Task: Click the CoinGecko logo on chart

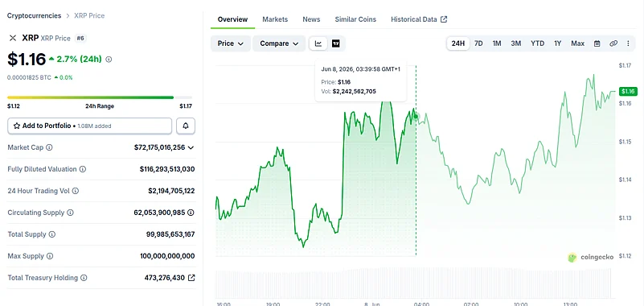Action: [591, 258]
